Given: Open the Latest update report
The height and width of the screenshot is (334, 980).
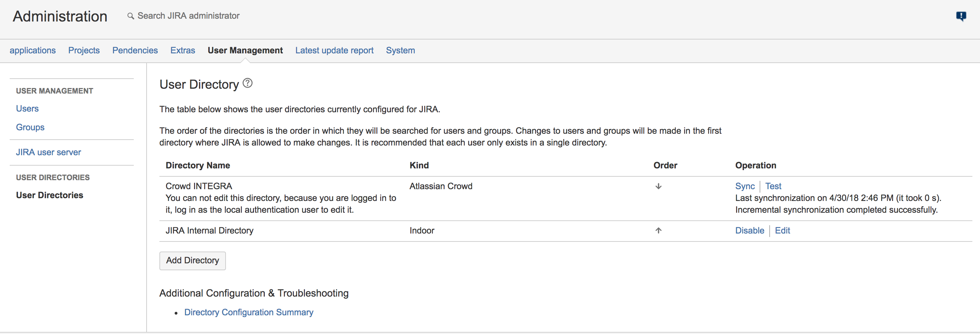Looking at the screenshot, I should point(334,50).
